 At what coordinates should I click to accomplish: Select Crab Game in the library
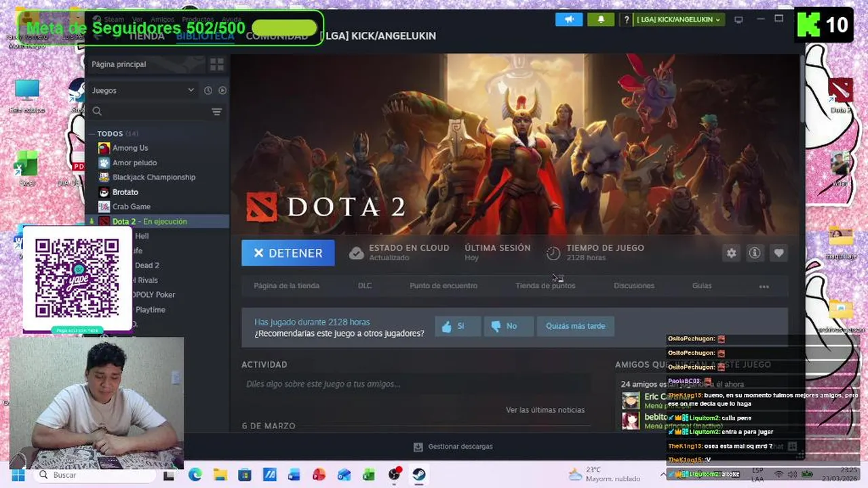coord(132,207)
